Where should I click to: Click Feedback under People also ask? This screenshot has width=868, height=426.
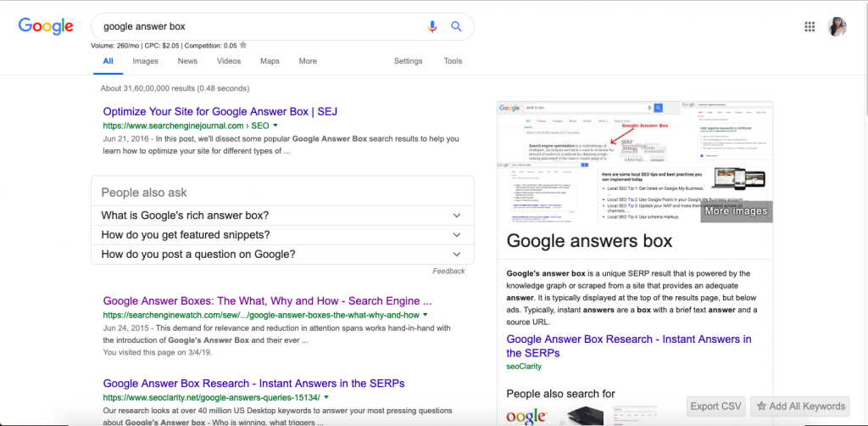[x=448, y=272]
